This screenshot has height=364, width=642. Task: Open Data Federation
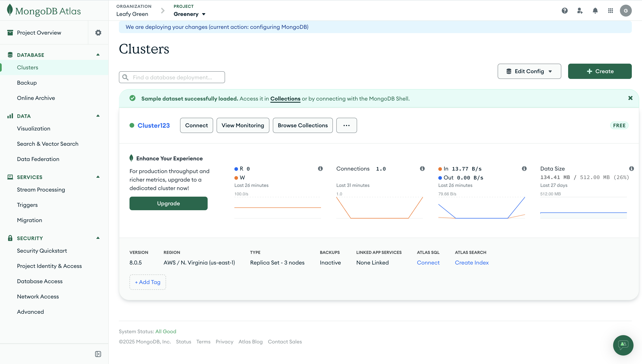tap(38, 159)
